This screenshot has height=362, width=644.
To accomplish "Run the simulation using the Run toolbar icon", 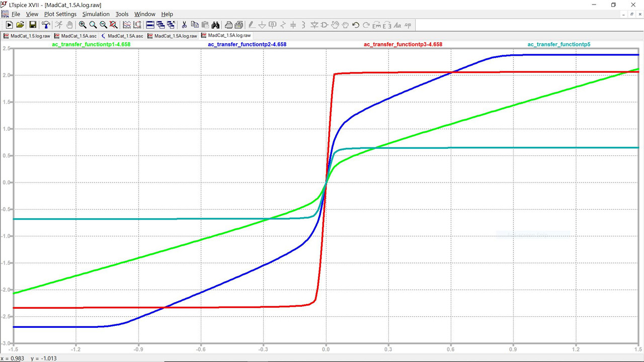I will [9, 25].
